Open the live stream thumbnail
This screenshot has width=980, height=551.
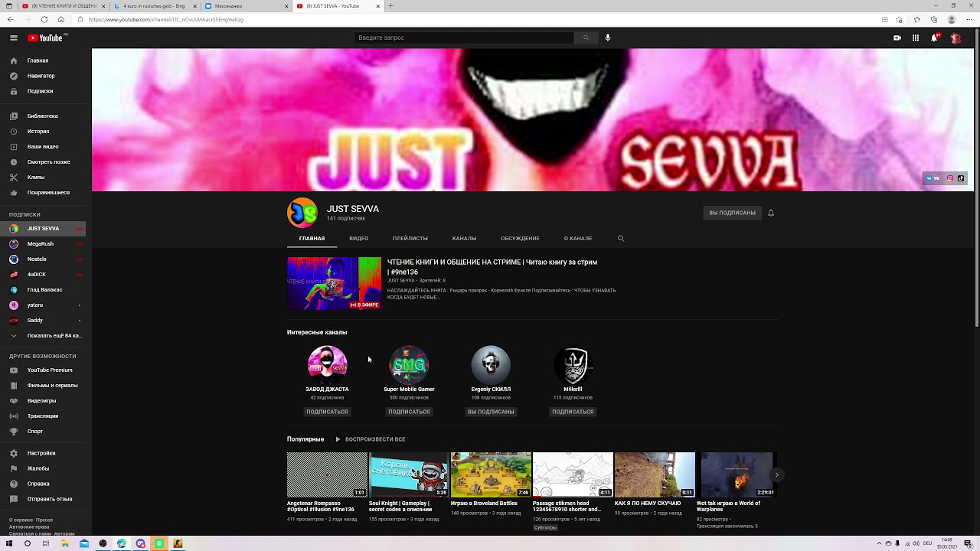click(334, 283)
